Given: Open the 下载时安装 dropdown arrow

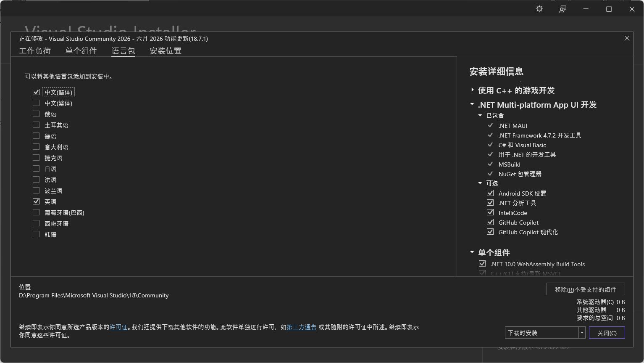Looking at the screenshot, I should click(x=582, y=333).
